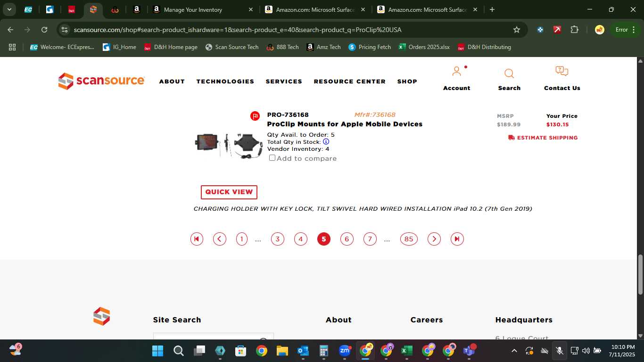Open ProClip Mounts for Apple Mobile Devices

click(x=345, y=124)
